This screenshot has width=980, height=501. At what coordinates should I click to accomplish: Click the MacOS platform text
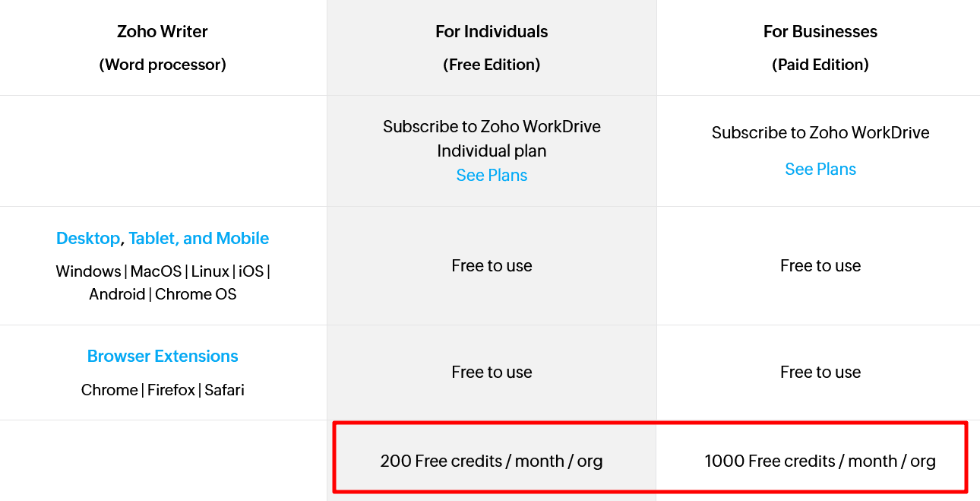tap(156, 271)
